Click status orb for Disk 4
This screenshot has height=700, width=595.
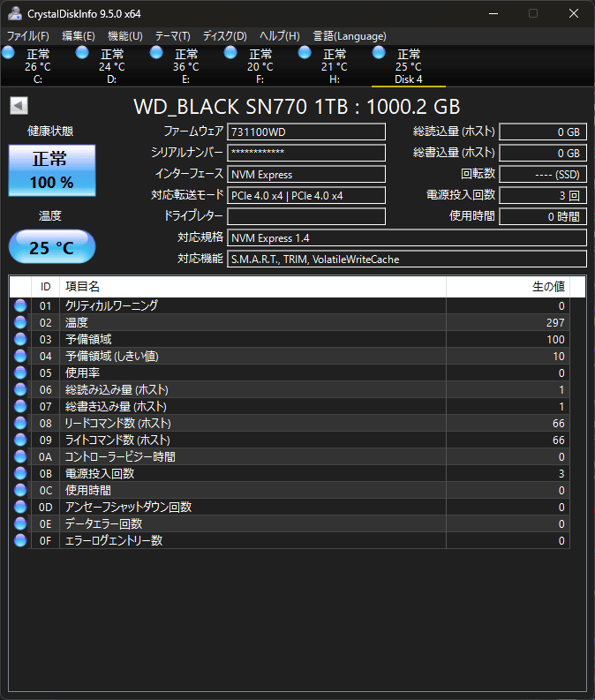pos(380,54)
